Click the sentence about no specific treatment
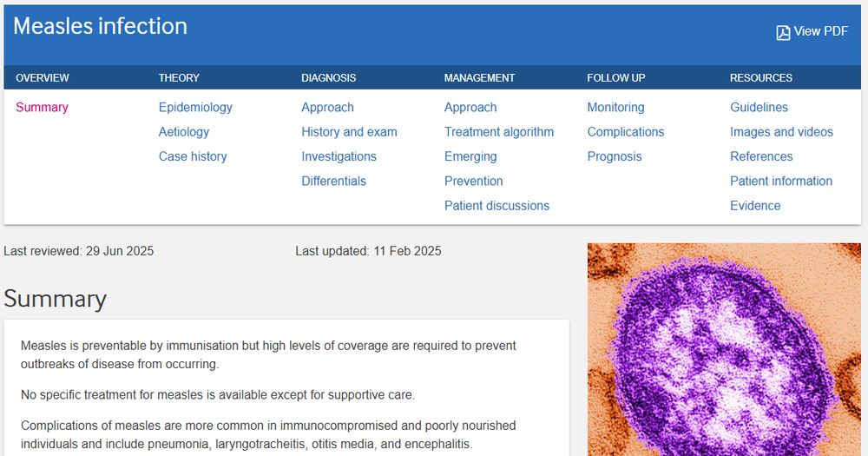The image size is (868, 456). click(x=218, y=395)
